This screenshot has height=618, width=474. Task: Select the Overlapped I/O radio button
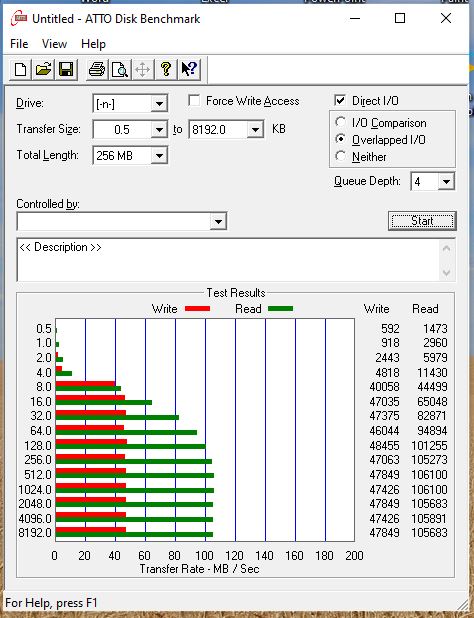tap(340, 139)
